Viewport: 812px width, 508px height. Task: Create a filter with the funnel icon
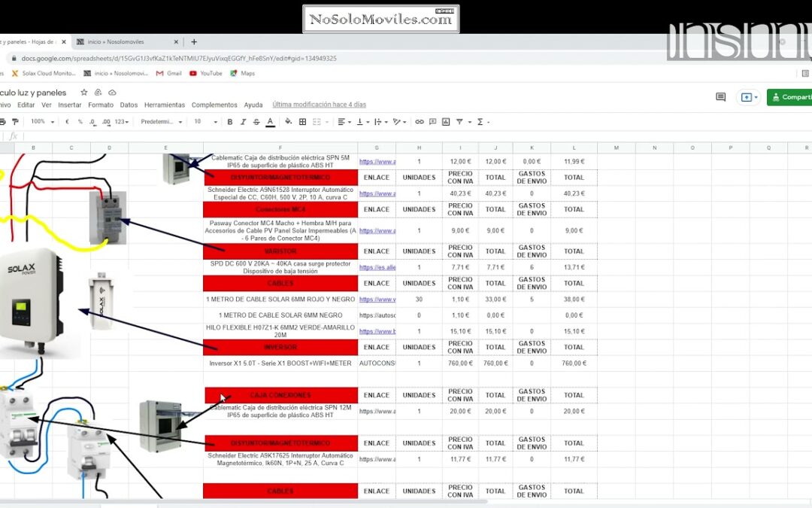pyautogui.click(x=459, y=122)
